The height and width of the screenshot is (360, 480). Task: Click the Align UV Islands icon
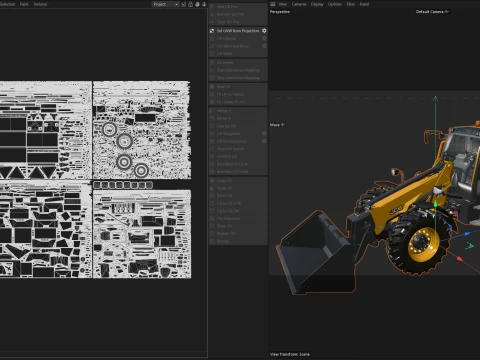(212, 149)
